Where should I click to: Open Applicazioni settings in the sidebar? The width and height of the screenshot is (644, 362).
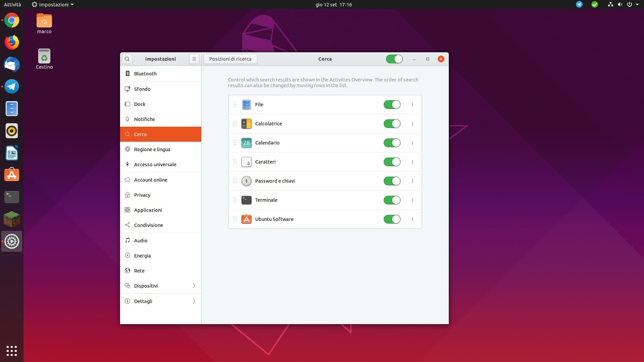161,210
